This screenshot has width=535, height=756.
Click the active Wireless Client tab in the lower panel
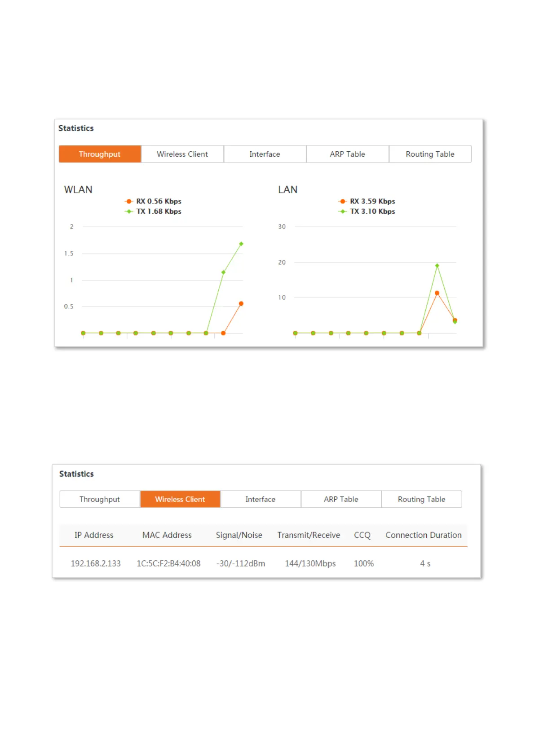tap(180, 499)
